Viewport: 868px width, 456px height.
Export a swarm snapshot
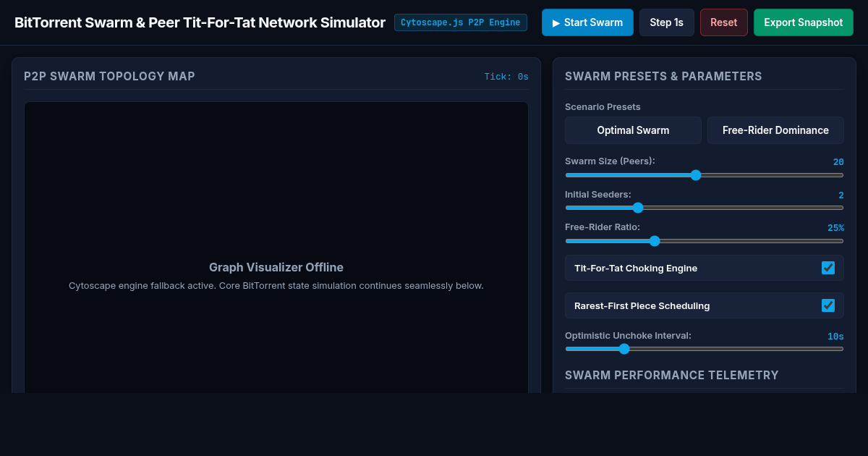[x=803, y=22]
